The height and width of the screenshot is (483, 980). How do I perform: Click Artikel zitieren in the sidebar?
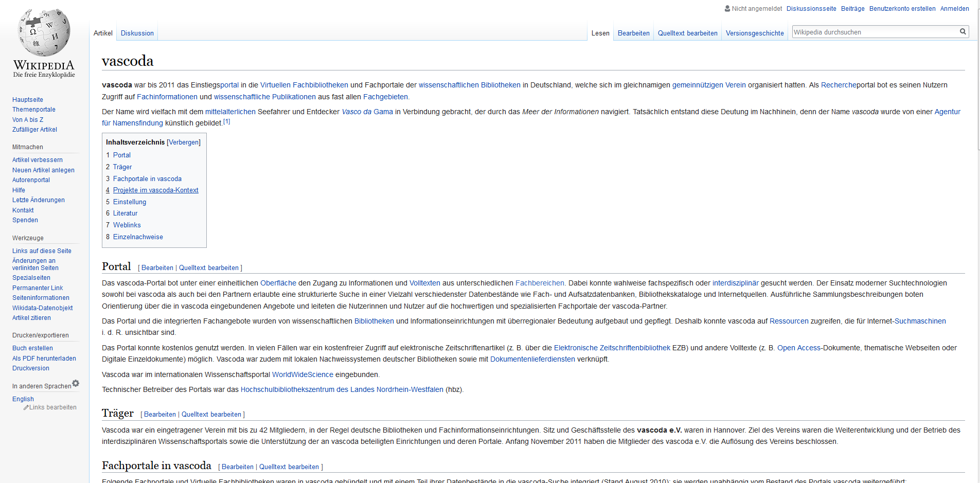pyautogui.click(x=31, y=318)
